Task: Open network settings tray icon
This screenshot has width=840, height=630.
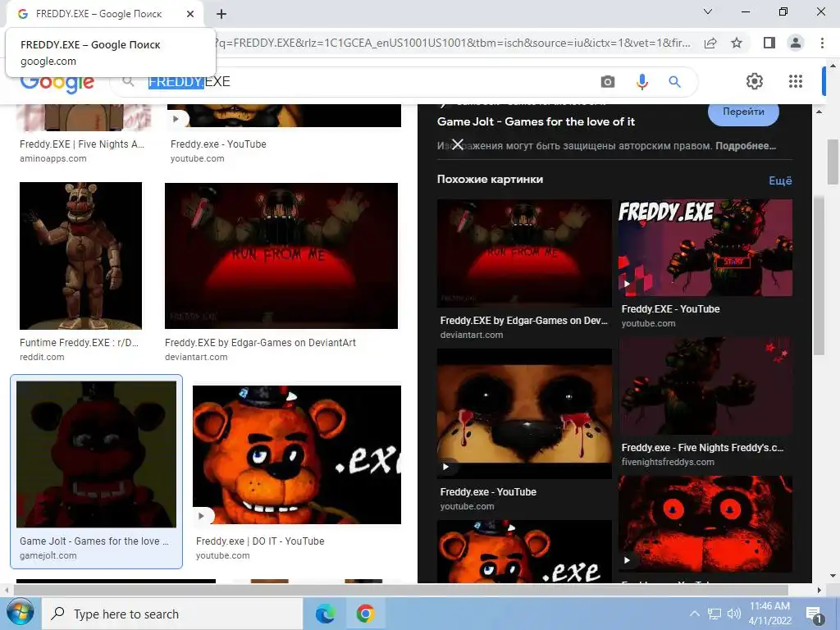Action: pos(714,614)
